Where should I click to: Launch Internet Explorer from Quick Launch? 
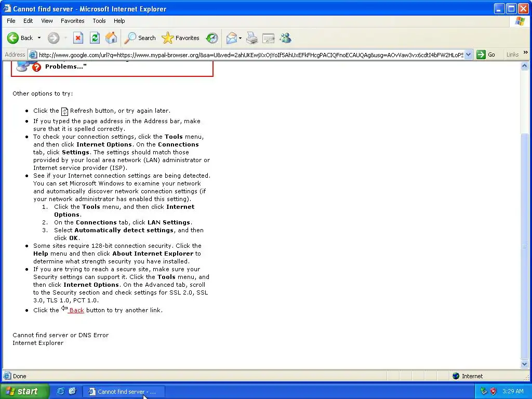(x=60, y=391)
